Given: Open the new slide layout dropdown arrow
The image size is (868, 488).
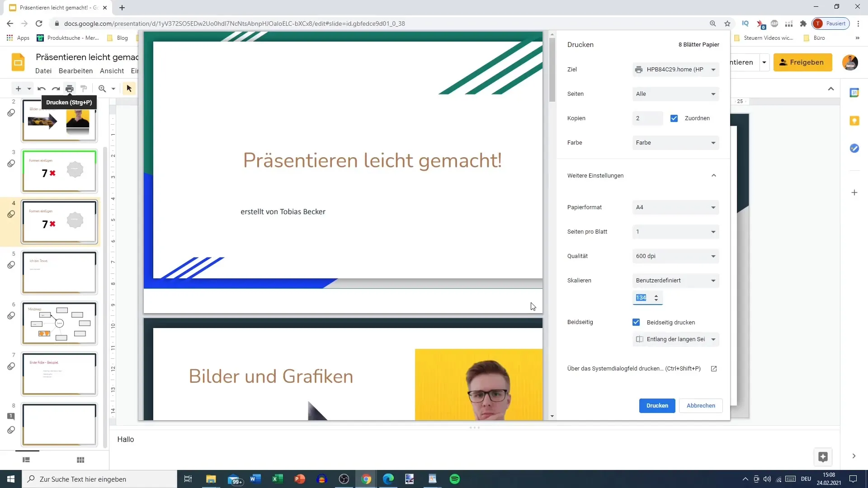Looking at the screenshot, I should coord(29,89).
